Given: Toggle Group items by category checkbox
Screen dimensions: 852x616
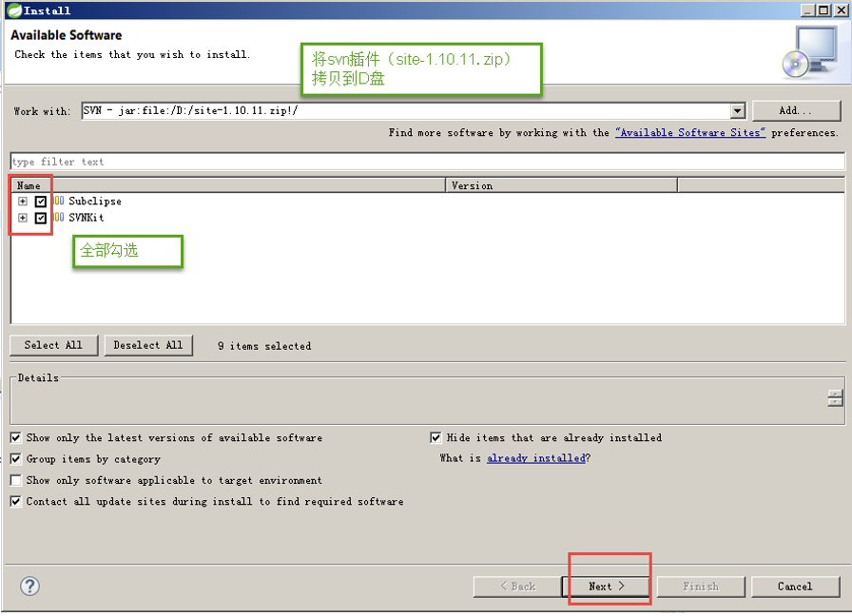Looking at the screenshot, I should point(16,458).
